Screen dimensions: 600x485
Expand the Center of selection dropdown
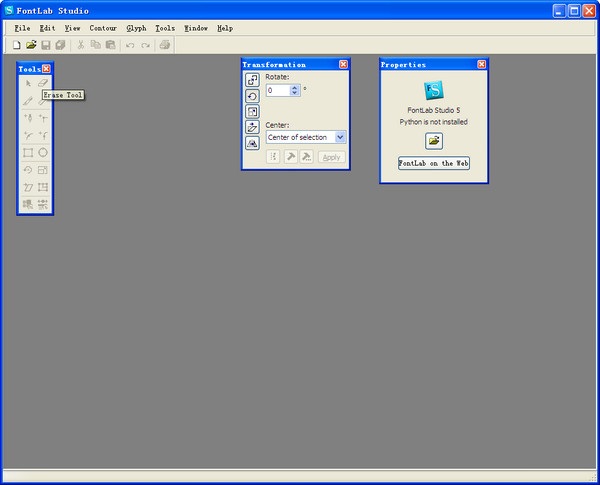pos(340,137)
